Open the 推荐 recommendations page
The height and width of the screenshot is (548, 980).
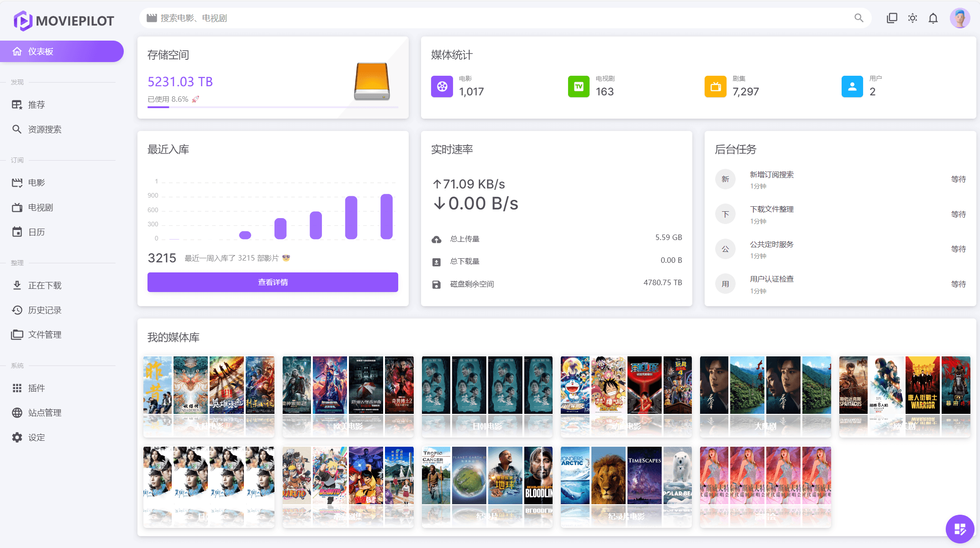(62, 104)
